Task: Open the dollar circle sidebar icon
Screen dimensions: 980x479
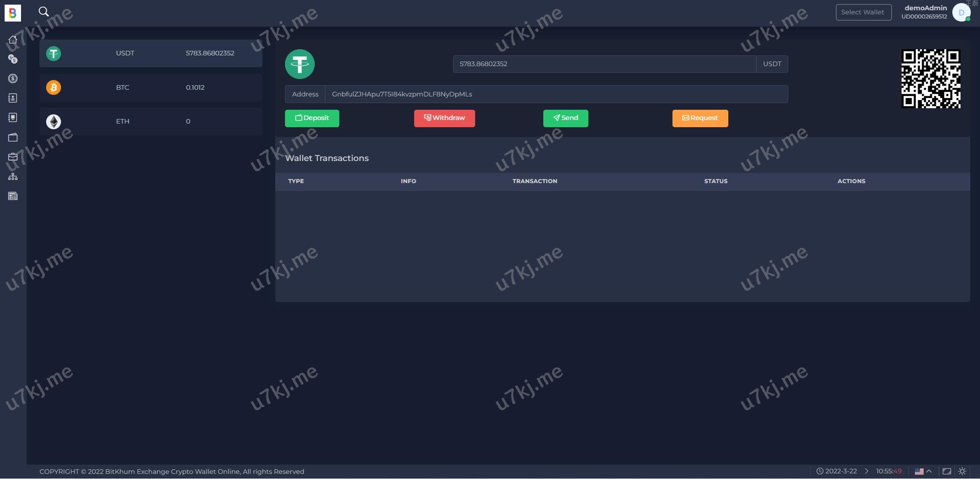Action: tap(13, 78)
